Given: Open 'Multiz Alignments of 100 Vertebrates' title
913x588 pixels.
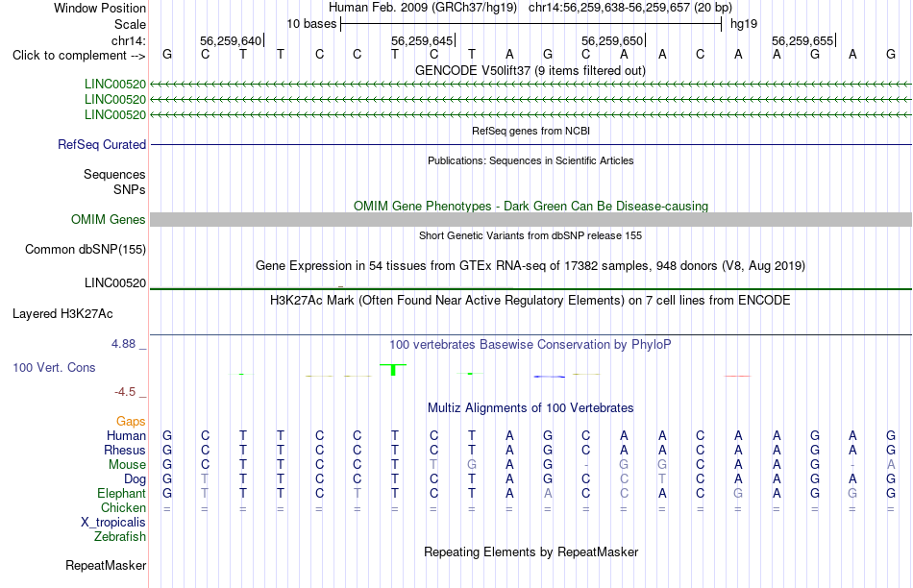Looking at the screenshot, I should click(x=531, y=408).
